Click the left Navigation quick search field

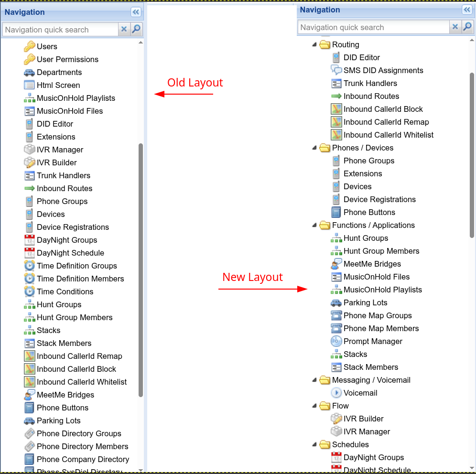tap(60, 30)
